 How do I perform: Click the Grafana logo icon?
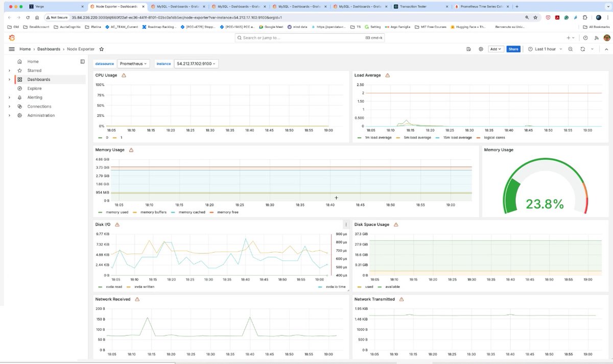(11, 38)
